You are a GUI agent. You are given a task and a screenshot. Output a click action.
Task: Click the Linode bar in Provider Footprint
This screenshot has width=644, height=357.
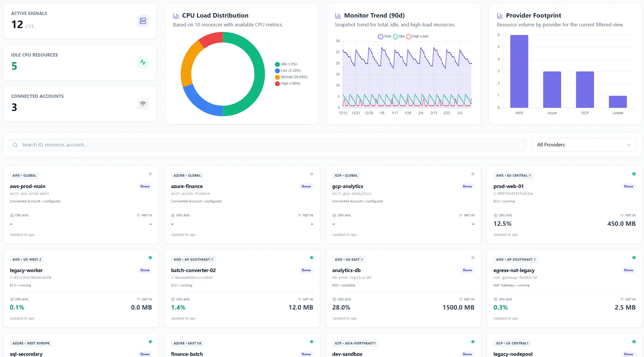618,102
